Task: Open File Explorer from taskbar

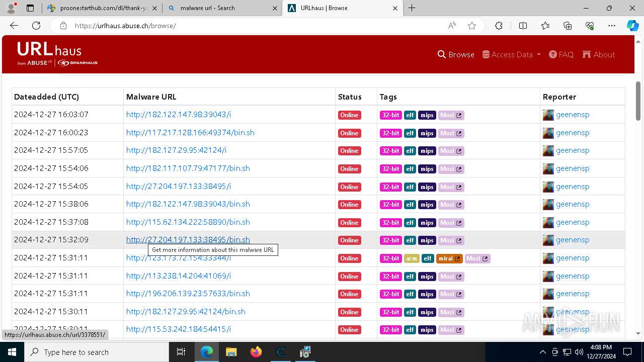Action: click(x=231, y=352)
